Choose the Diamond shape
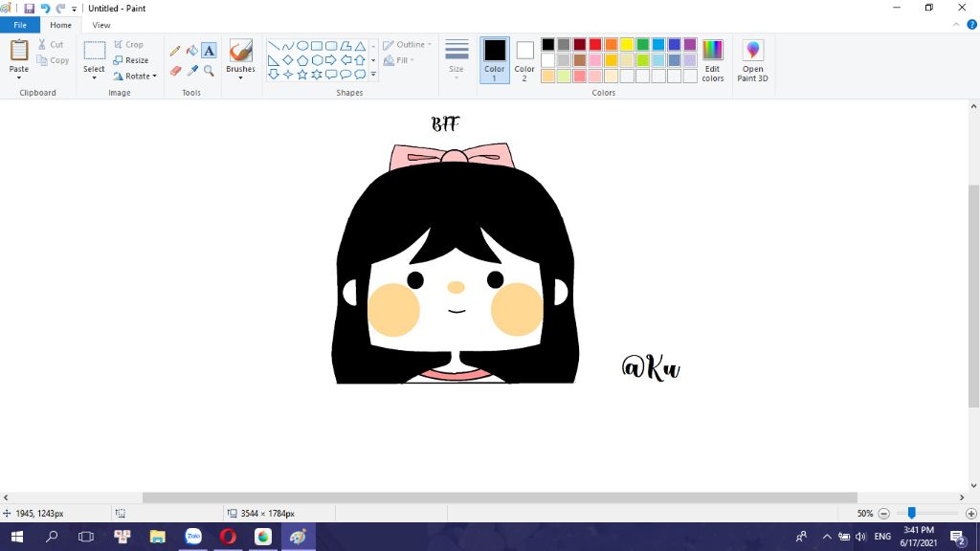Viewport: 980px width, 551px height. click(287, 60)
